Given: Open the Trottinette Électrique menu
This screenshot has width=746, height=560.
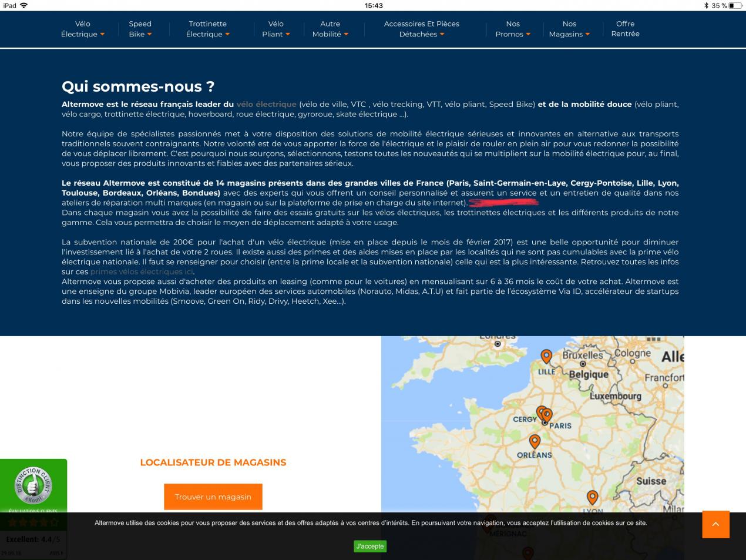Looking at the screenshot, I should click(208, 29).
